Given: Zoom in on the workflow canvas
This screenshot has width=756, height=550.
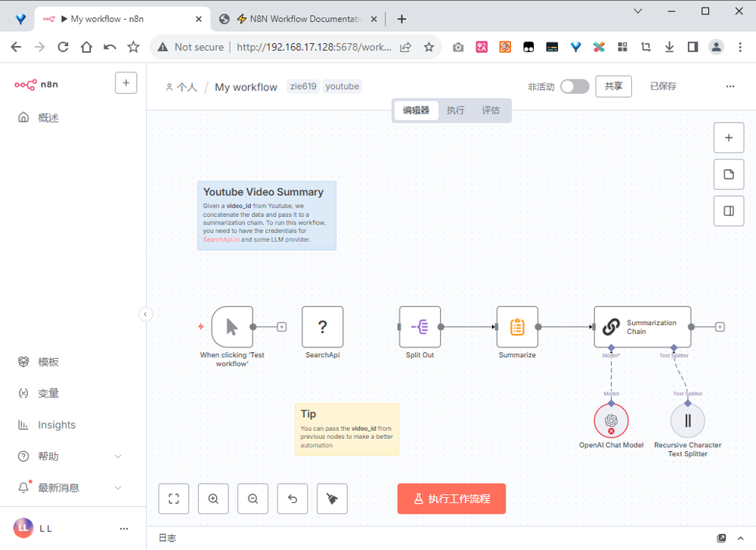Looking at the screenshot, I should point(213,499).
